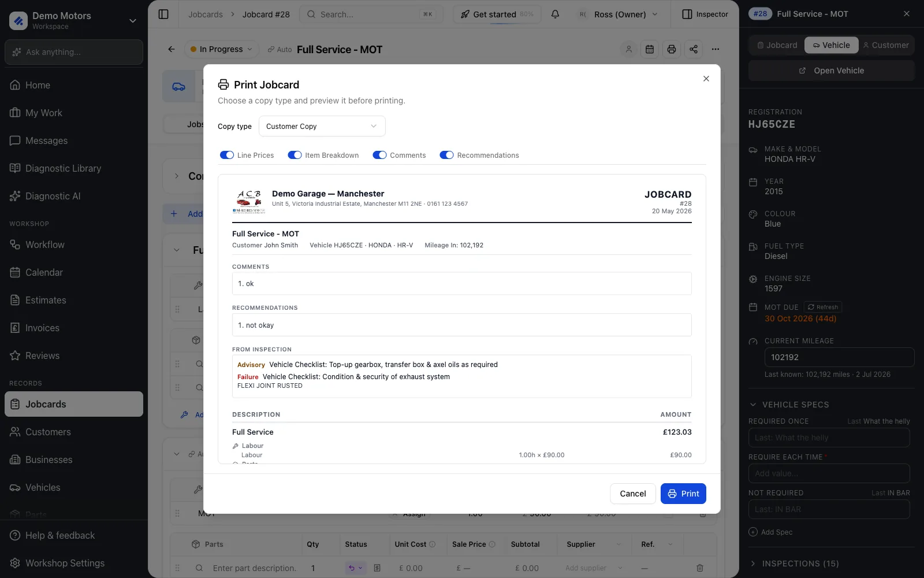Expand the Inspections (15) section

794,564
